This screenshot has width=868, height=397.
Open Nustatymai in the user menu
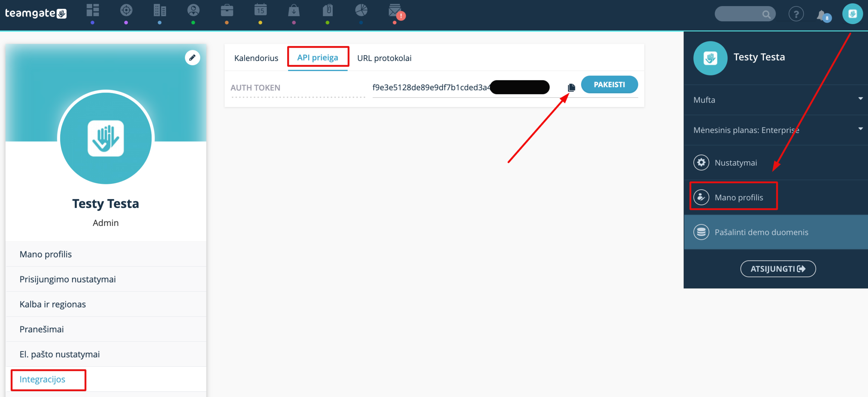click(776, 163)
